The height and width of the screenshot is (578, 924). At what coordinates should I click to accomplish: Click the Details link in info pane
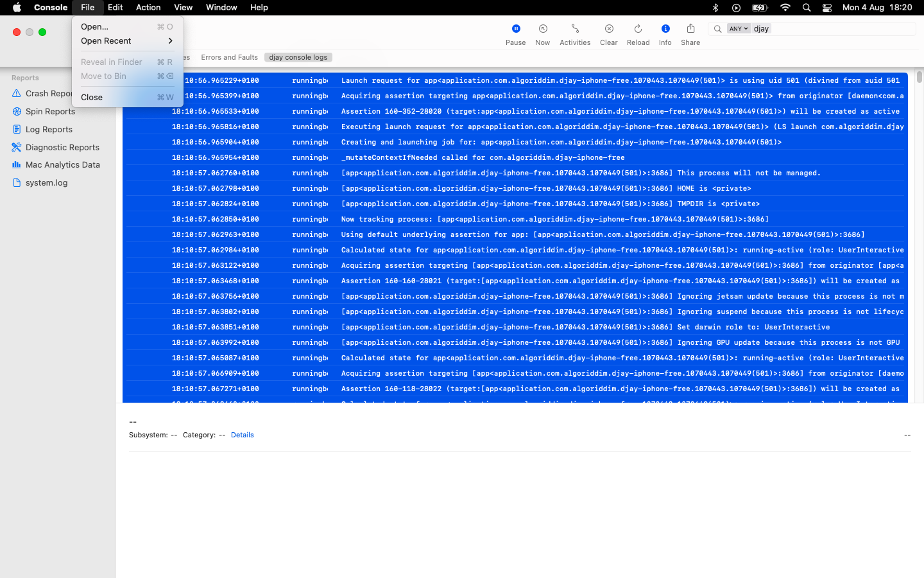tap(243, 435)
